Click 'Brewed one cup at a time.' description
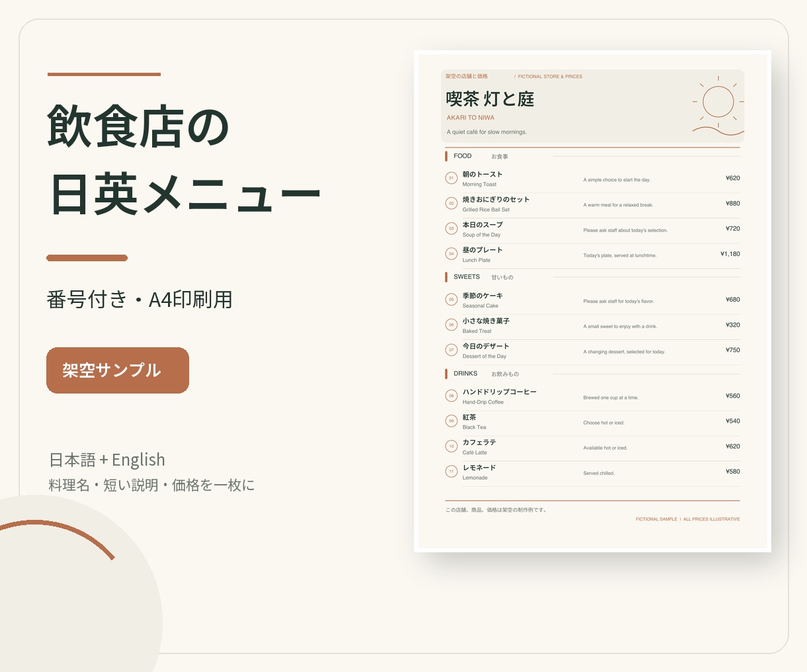This screenshot has height=672, width=807. point(611,398)
